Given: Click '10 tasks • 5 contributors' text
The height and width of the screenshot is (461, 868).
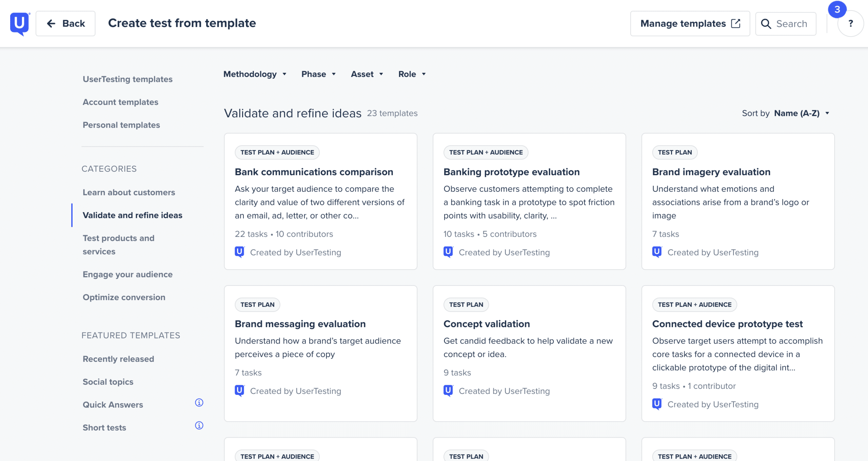Looking at the screenshot, I should click(490, 234).
